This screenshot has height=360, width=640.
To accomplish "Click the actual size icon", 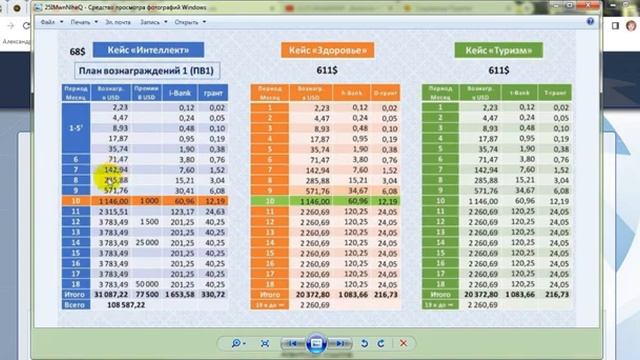I will [265, 343].
